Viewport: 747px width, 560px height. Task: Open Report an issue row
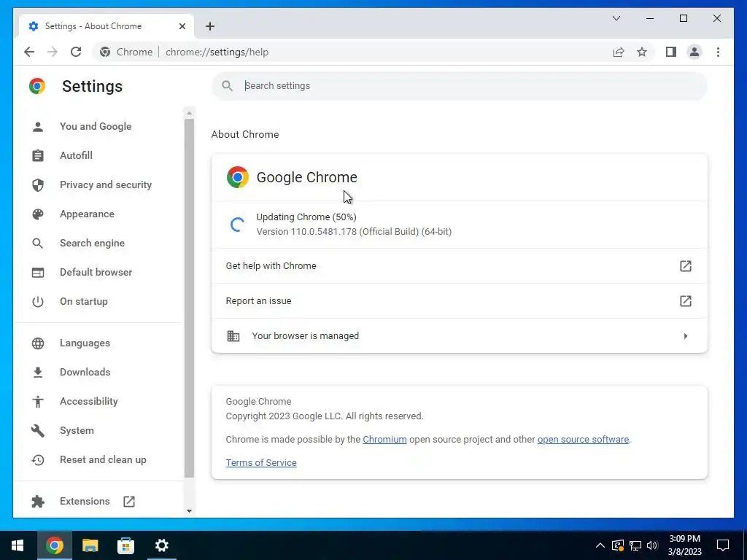tap(460, 301)
